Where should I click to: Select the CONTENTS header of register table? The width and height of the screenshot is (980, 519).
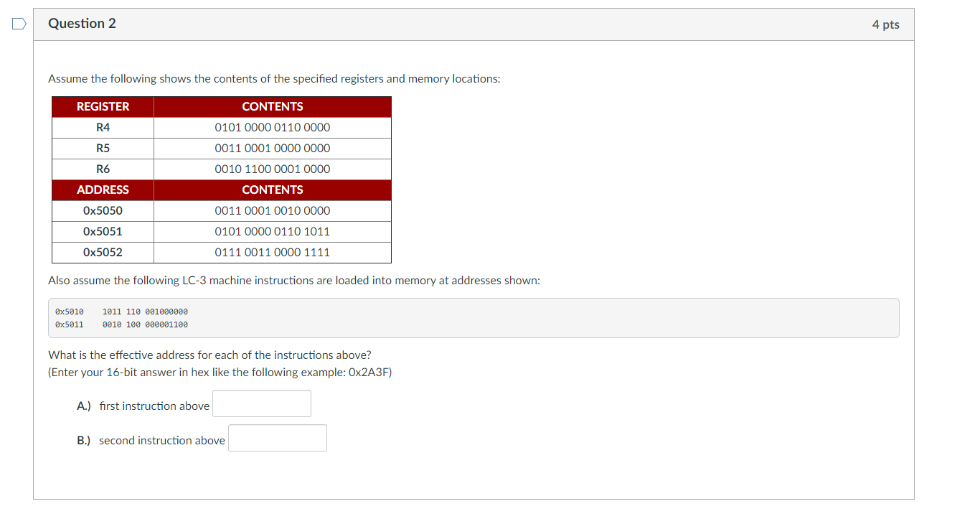click(272, 106)
